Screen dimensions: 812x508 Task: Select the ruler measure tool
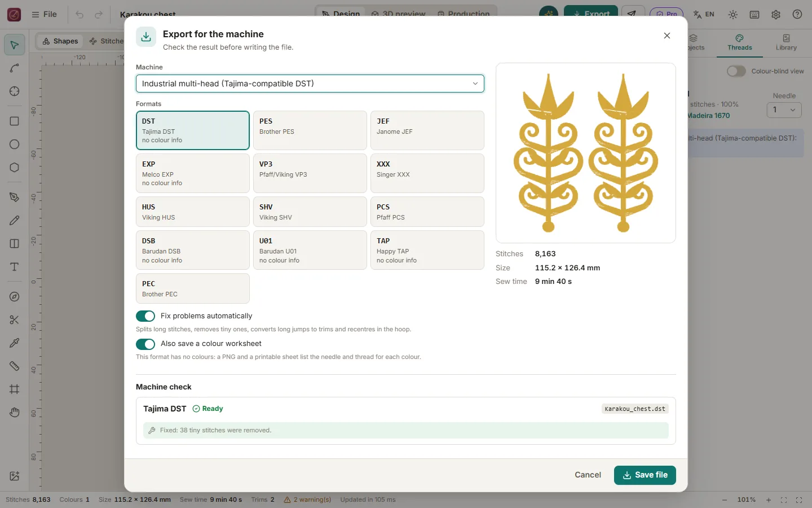(x=15, y=366)
